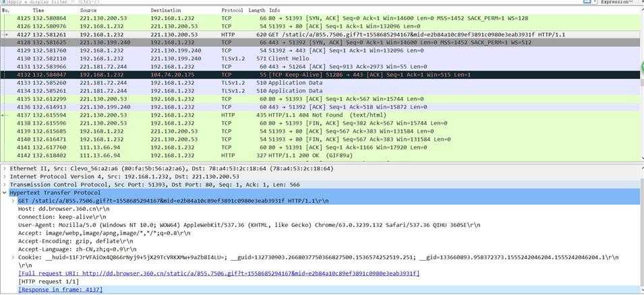This screenshot has height=295, width=644.
Task: Select packet 4138 FIN, ACK row
Action: (x=320, y=123)
